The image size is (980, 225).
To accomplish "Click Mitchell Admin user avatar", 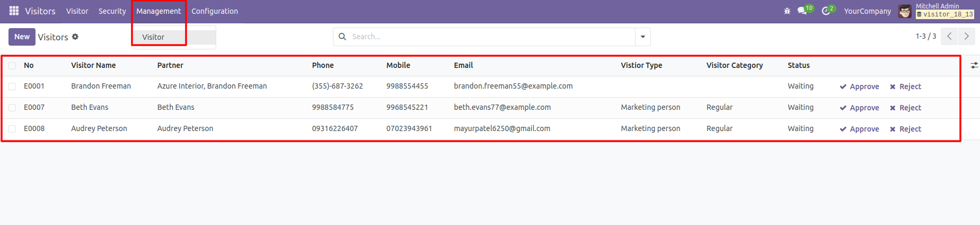I will tap(905, 11).
